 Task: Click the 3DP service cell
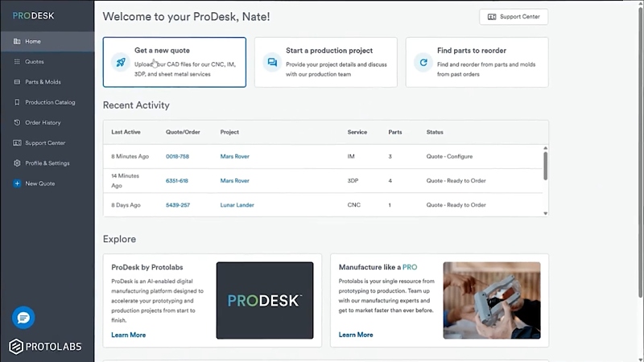353,180
